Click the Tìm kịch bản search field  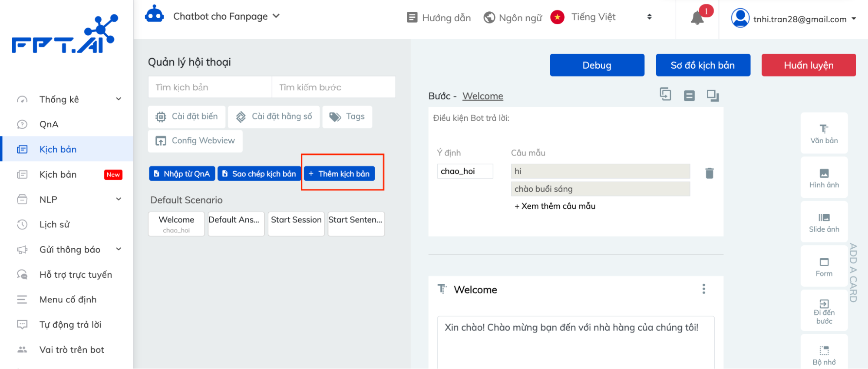tap(210, 87)
